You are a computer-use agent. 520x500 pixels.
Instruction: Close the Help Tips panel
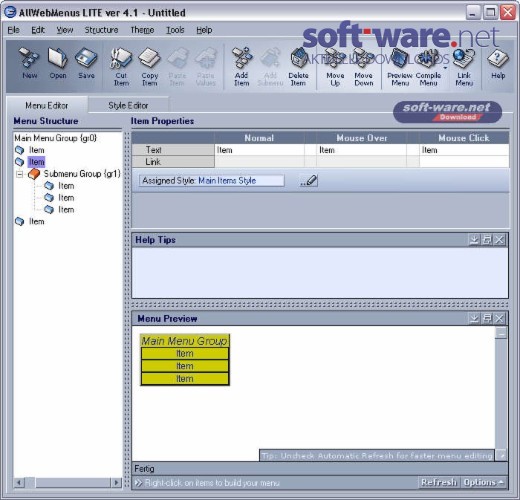499,240
